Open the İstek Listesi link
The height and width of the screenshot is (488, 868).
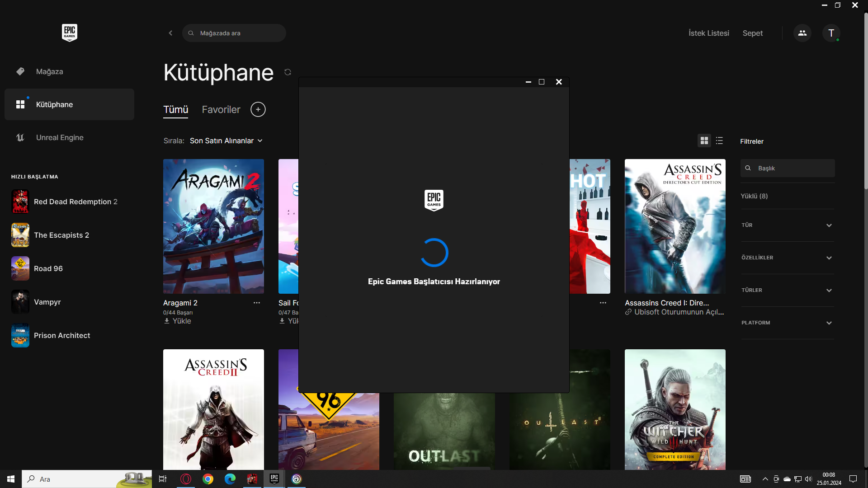708,33
